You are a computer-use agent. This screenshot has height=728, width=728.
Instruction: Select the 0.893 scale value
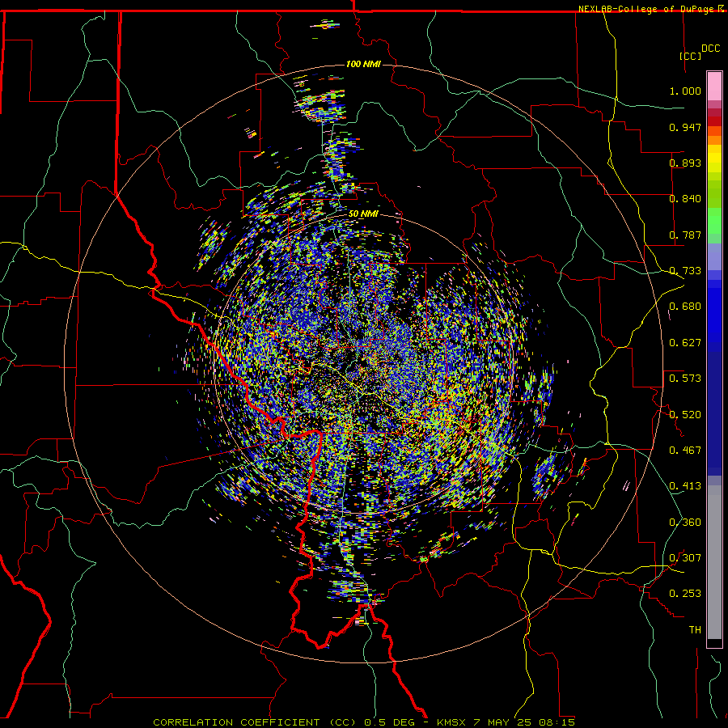coord(685,163)
